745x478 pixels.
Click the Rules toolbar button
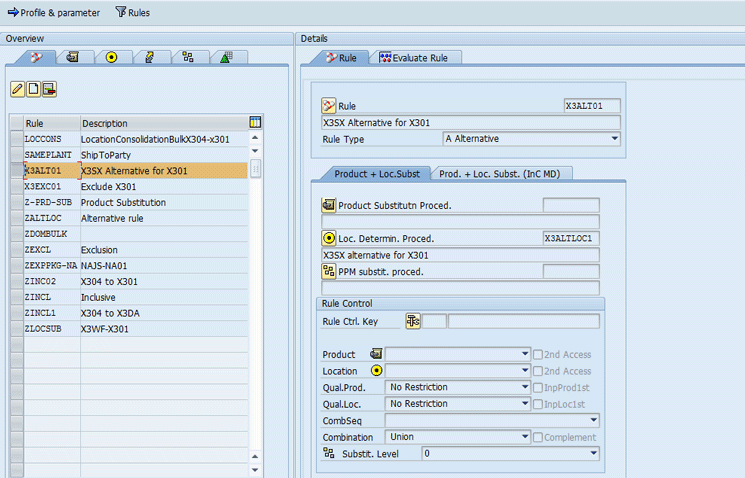pyautogui.click(x=133, y=12)
